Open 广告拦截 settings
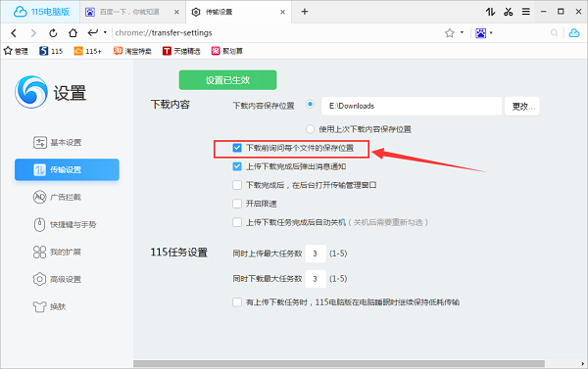Image resolution: width=588 pixels, height=369 pixels. (58, 197)
